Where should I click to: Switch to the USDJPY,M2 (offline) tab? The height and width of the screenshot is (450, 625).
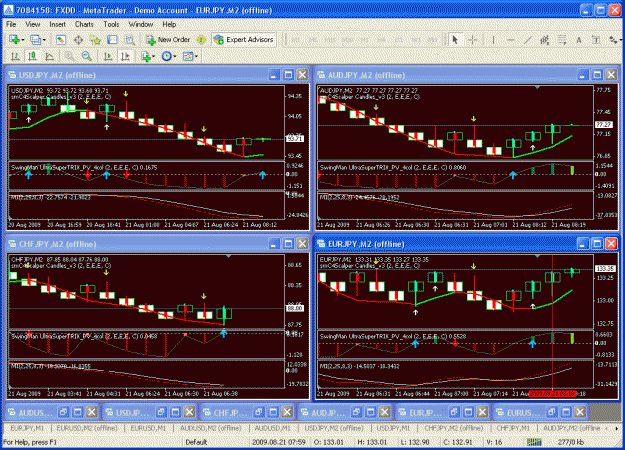(334, 428)
